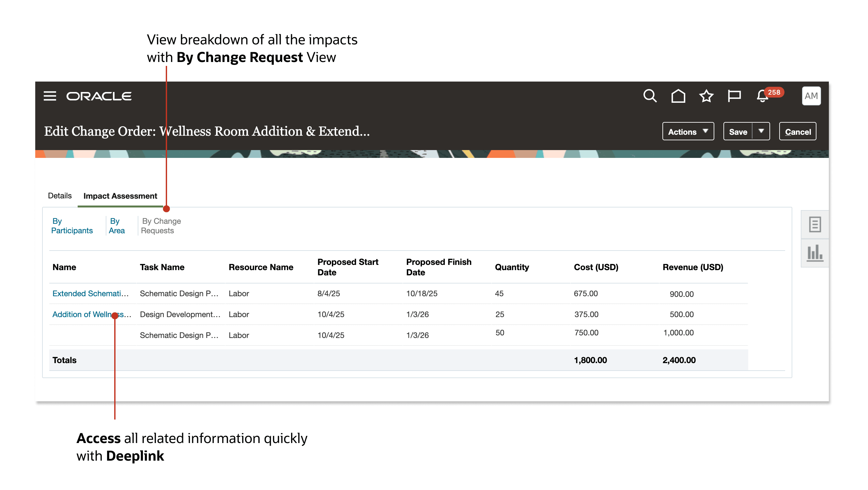Switch to By Area view
868x490 pixels.
click(x=116, y=226)
